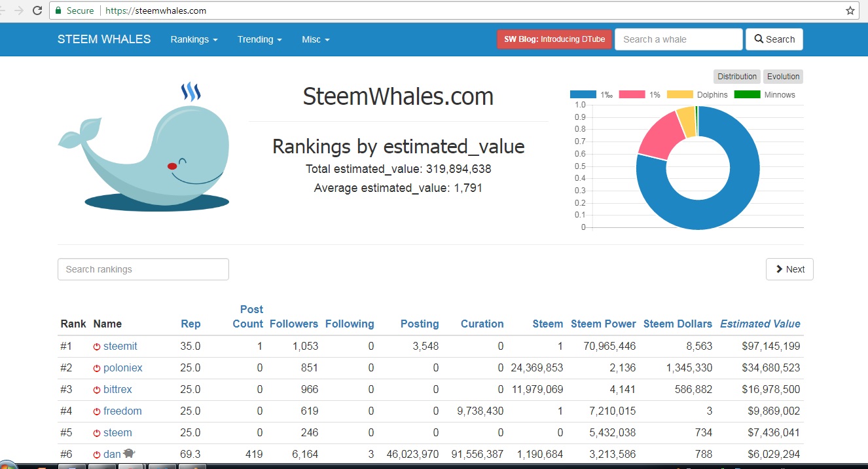
Task: Sort rankings by Steem Power column
Action: tap(604, 324)
